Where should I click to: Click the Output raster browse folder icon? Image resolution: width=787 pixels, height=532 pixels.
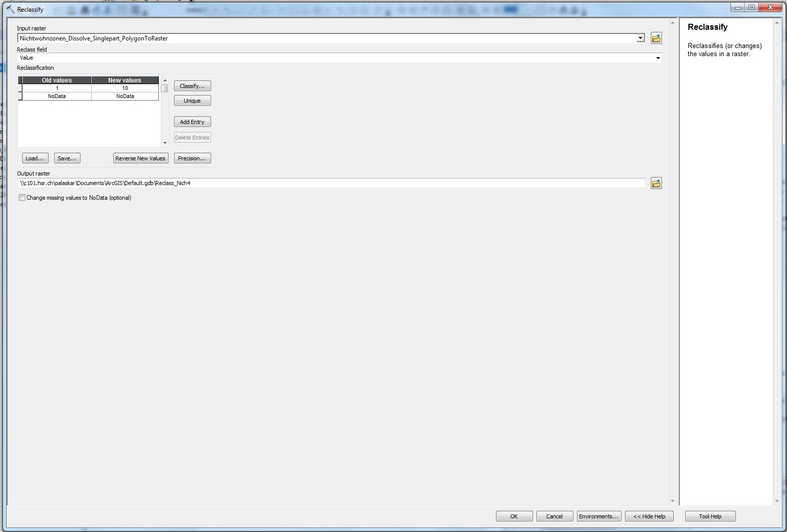point(656,184)
